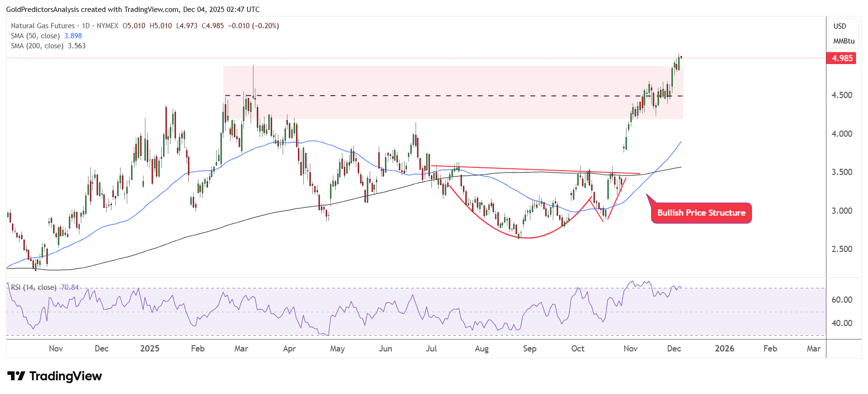Screen dimensions: 868x394
Task: Click the 2.500 price axis label
Action: click(x=842, y=249)
